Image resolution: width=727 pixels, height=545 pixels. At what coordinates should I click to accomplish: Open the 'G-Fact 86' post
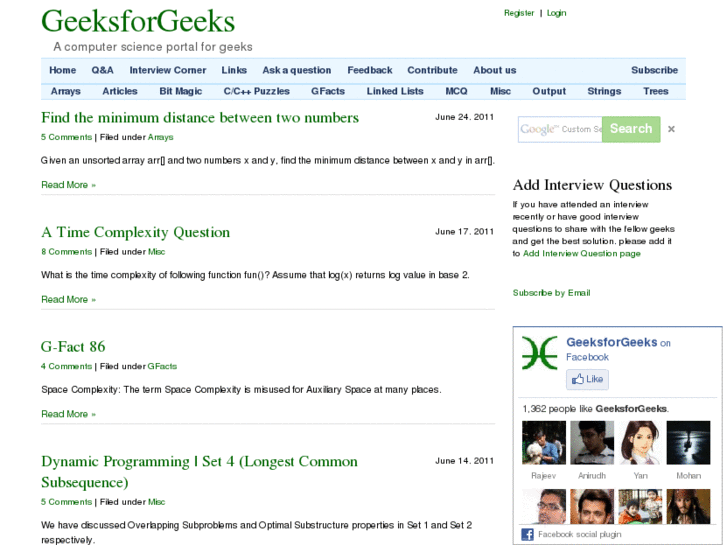click(73, 346)
